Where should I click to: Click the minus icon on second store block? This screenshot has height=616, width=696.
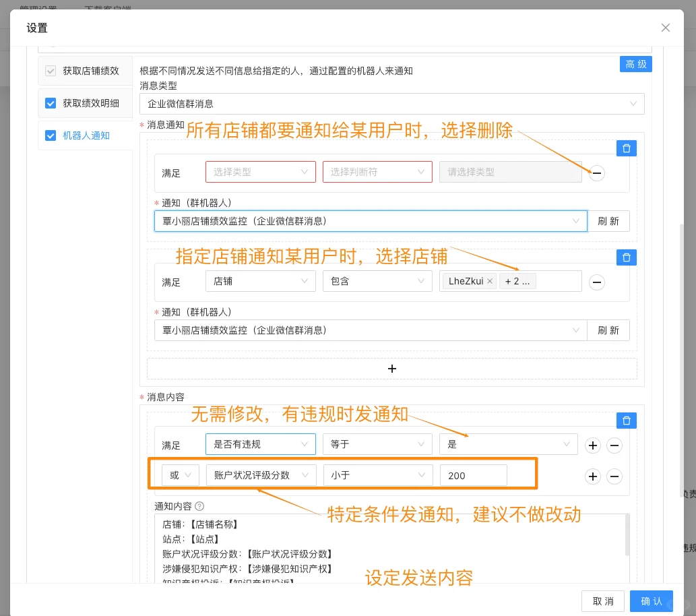point(596,282)
